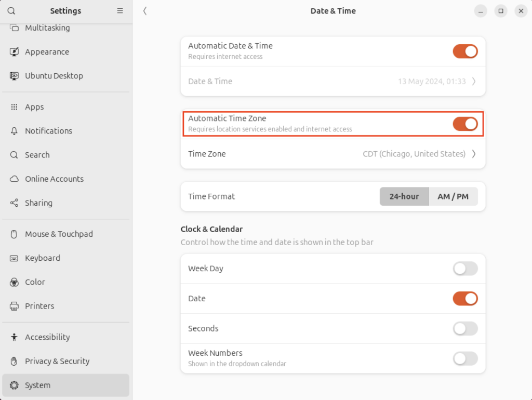
Task: Select the Ubuntu Desktop sidebar icon
Action: pos(15,75)
